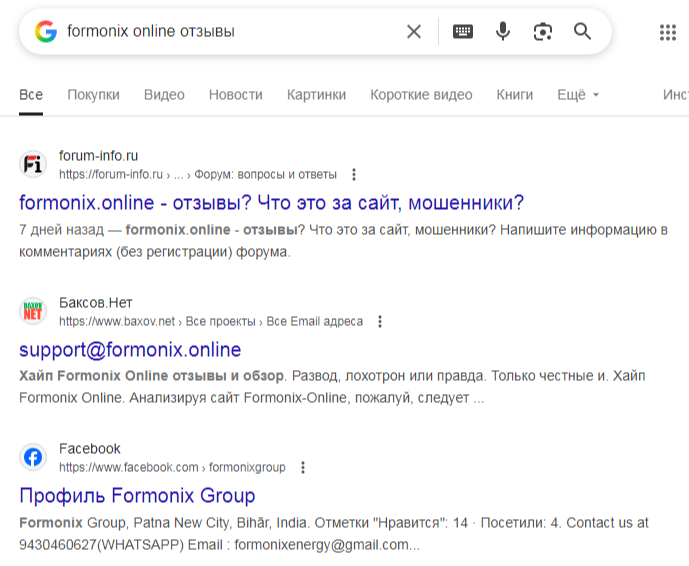The height and width of the screenshot is (566, 689).
Task: Open the on-screen keyboard input tool
Action: (463, 32)
